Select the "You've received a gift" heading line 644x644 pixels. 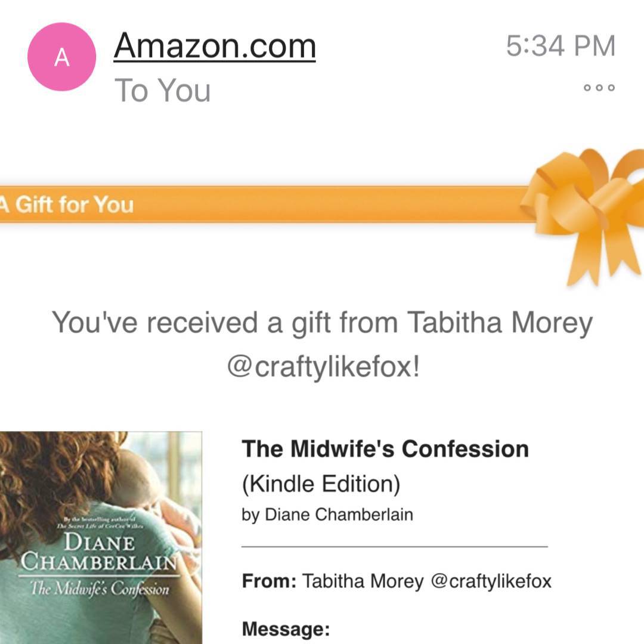point(322,323)
